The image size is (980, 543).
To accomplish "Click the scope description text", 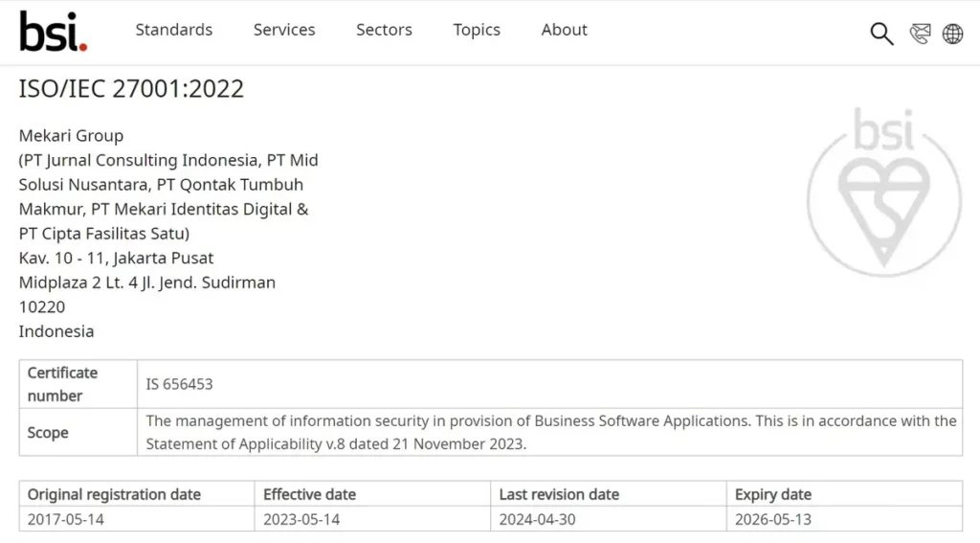I will (551, 432).
